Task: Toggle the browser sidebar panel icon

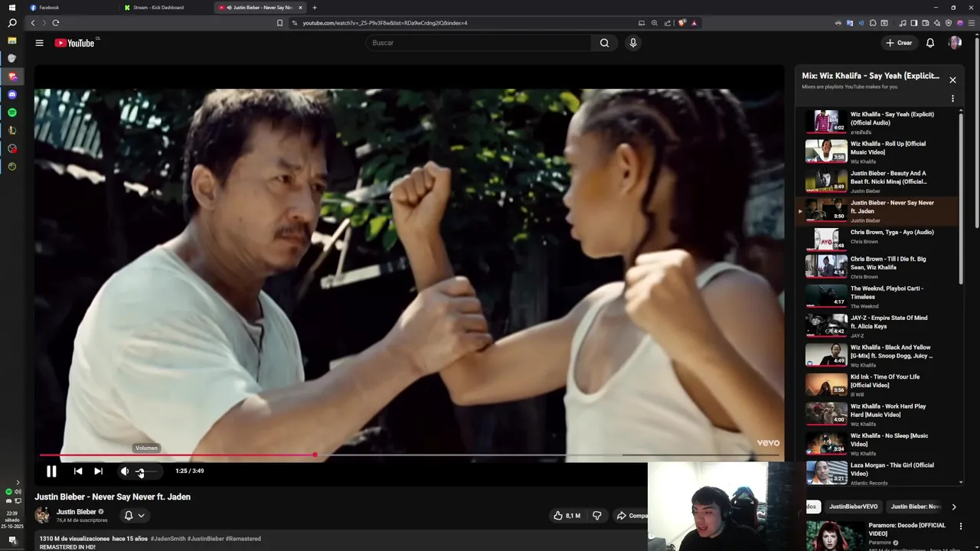Action: click(913, 23)
